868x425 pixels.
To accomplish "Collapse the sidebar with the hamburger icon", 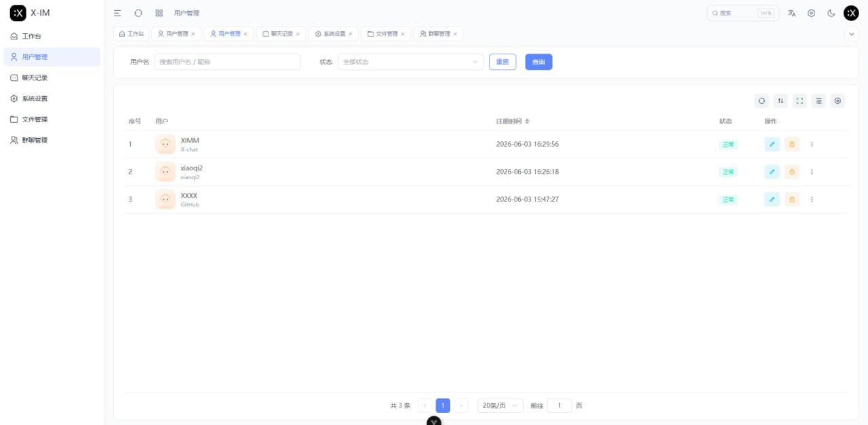I will point(117,13).
